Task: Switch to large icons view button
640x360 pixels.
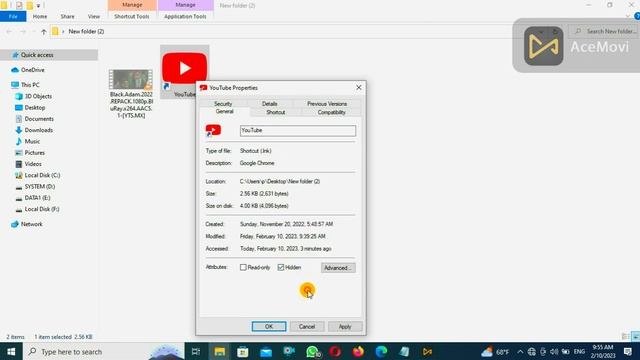Action: [x=636, y=336]
